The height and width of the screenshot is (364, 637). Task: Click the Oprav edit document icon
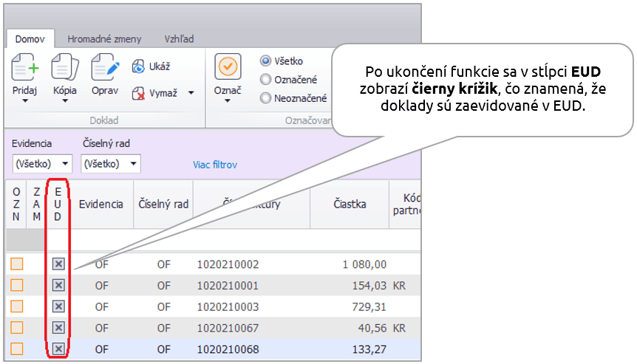point(105,68)
